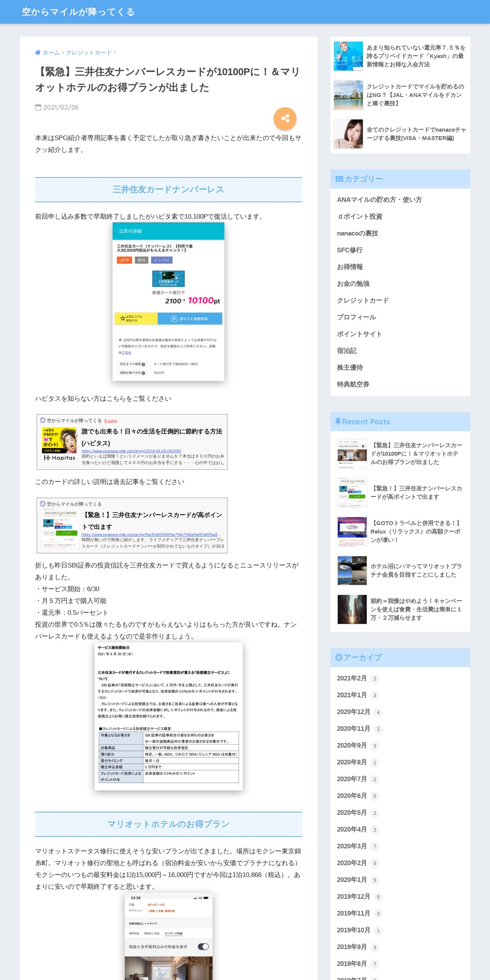Open blog card 三井住友ナンバーレスカードが高ポイントで出ます

[x=152, y=521]
